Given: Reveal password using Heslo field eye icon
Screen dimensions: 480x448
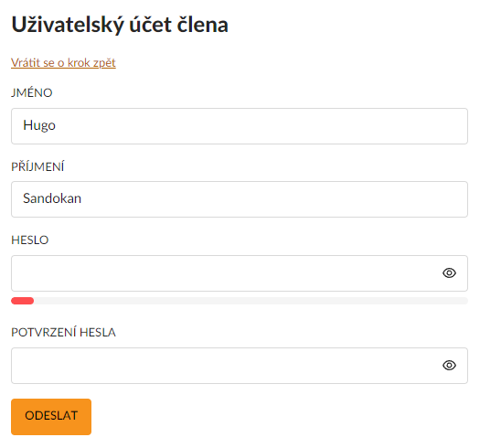Looking at the screenshot, I should (449, 272).
